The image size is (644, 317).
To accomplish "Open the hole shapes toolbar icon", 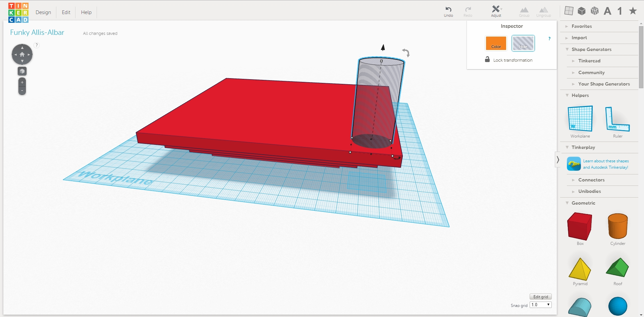I will point(595,11).
